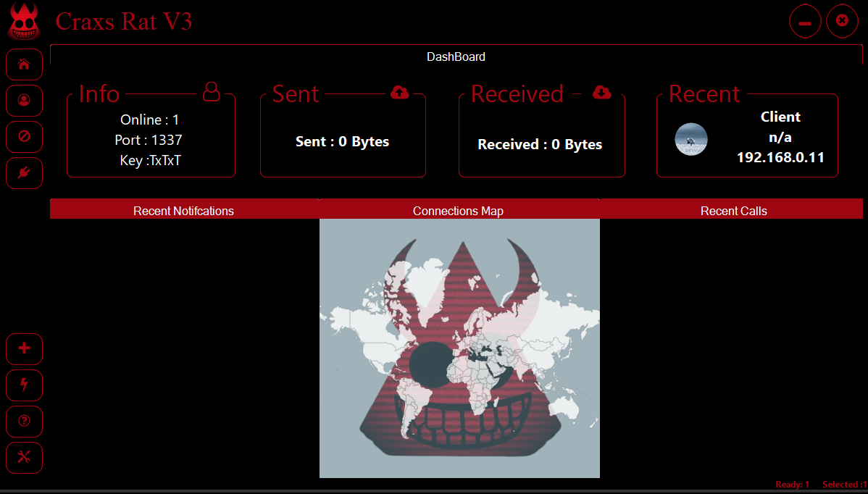This screenshot has width=868, height=494.
Task: Click the Craxs Rat devil logo
Action: click(25, 22)
